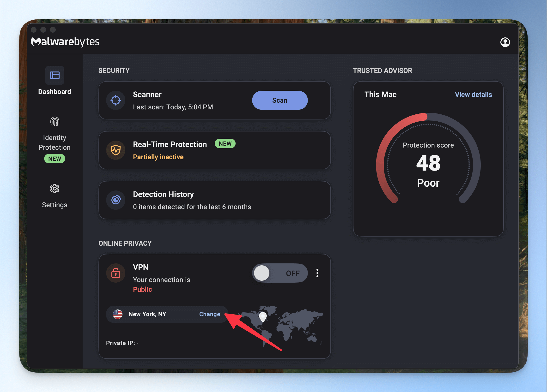Open VPN three-dot more options

click(317, 273)
